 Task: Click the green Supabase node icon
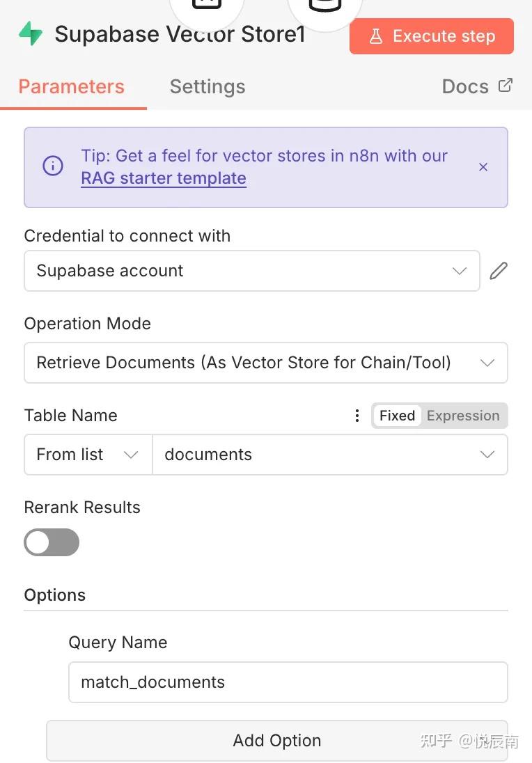click(31, 33)
